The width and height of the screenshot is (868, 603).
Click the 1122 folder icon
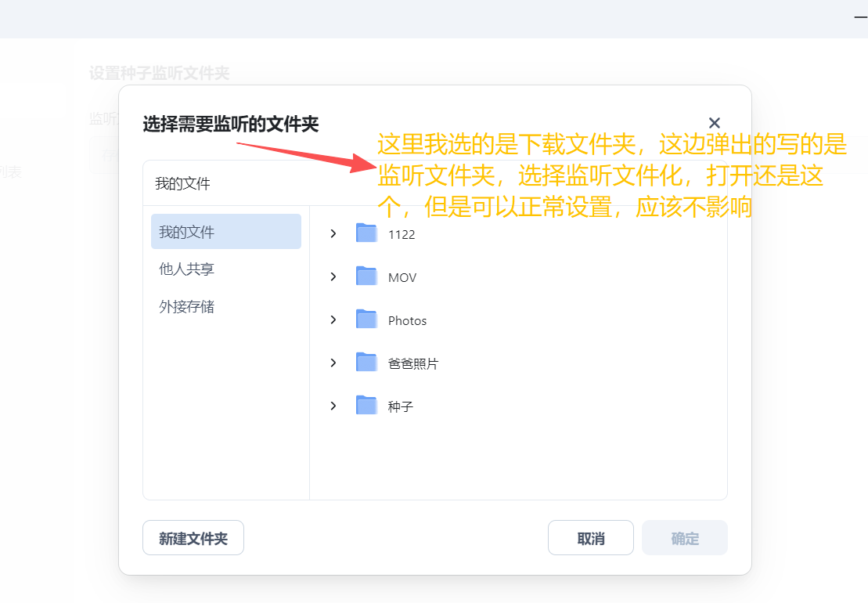click(x=366, y=233)
